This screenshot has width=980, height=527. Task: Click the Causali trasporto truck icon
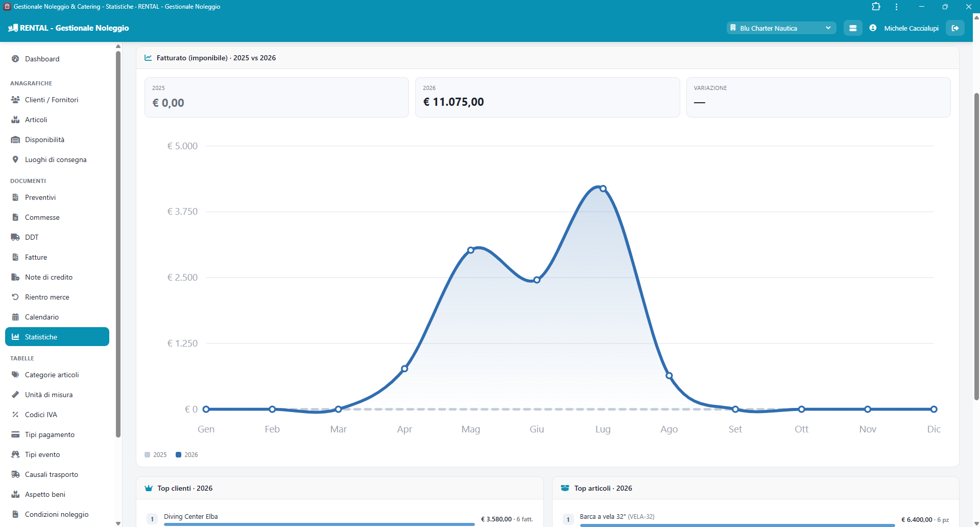[15, 474]
